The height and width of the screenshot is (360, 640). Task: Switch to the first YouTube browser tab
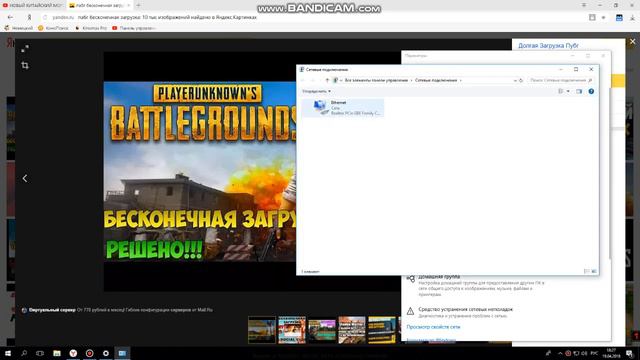(33, 5)
